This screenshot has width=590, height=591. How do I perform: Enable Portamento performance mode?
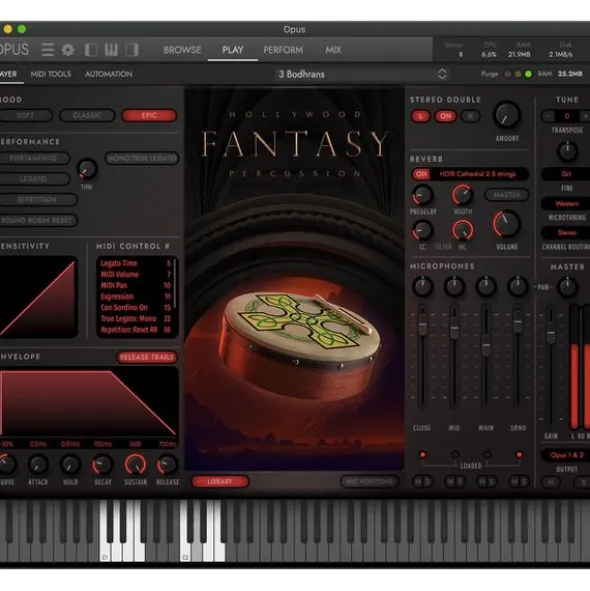[x=34, y=158]
